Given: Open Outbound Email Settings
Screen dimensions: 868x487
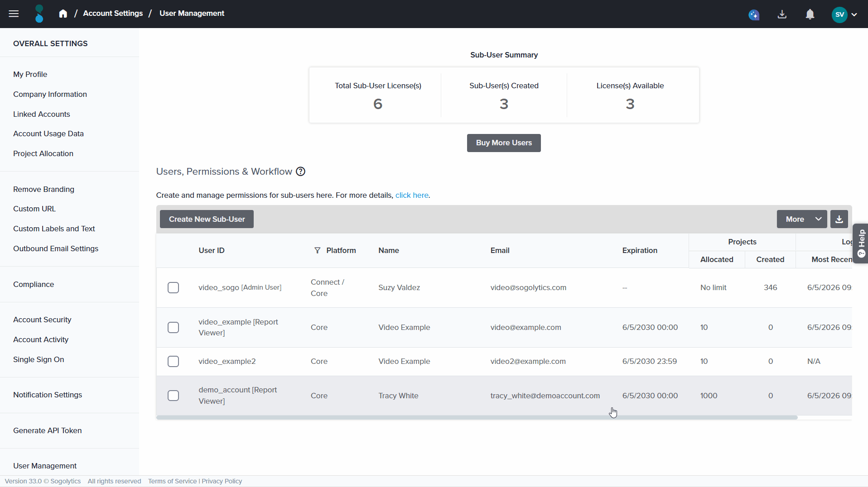Looking at the screenshot, I should pyautogui.click(x=56, y=248).
